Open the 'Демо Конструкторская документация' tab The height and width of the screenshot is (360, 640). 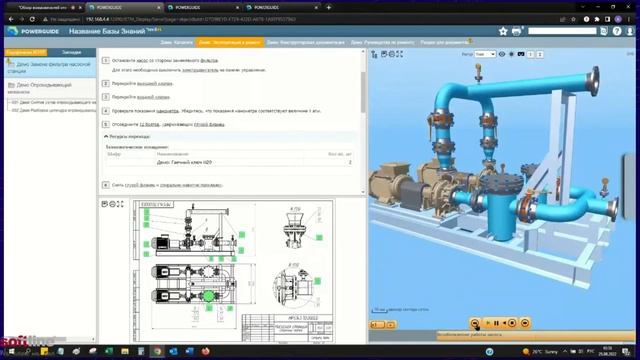pyautogui.click(x=305, y=42)
